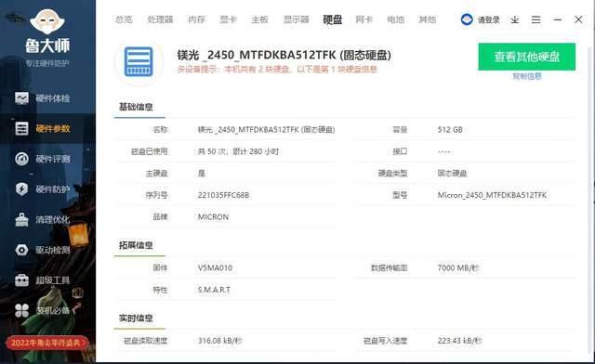Image resolution: width=595 pixels, height=364 pixels.
Task: Switch to the 内存 tab
Action: pyautogui.click(x=196, y=19)
